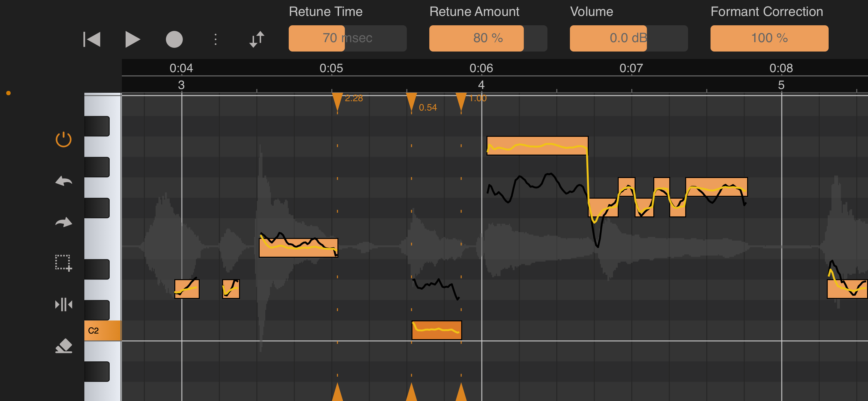Click bar 3 on the bar ruler
The image size is (868, 401).
pyautogui.click(x=181, y=85)
